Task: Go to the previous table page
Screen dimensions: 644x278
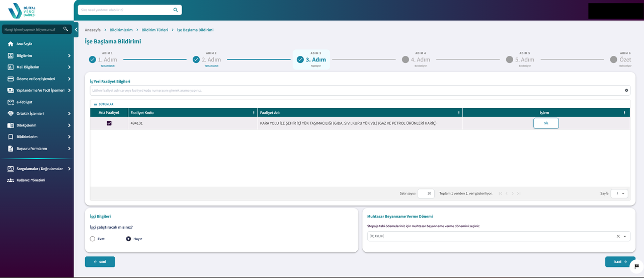Action: click(x=507, y=193)
